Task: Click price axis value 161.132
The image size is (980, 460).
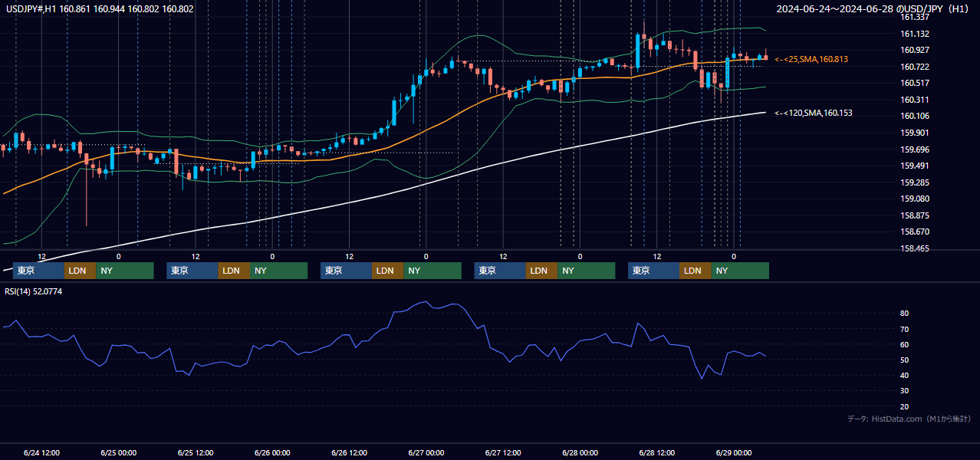Action: tap(915, 34)
